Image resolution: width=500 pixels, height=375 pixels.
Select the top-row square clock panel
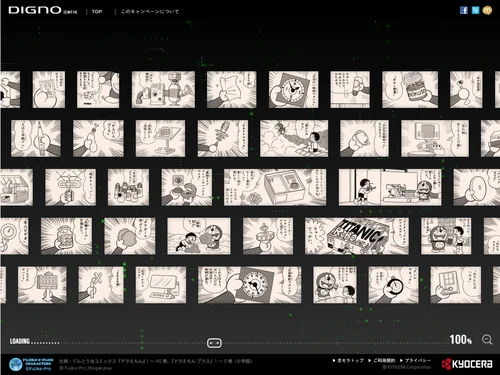[293, 90]
